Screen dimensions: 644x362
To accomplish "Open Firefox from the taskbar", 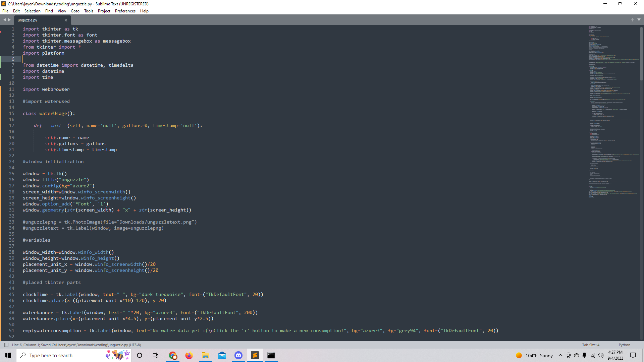I will coord(189,355).
